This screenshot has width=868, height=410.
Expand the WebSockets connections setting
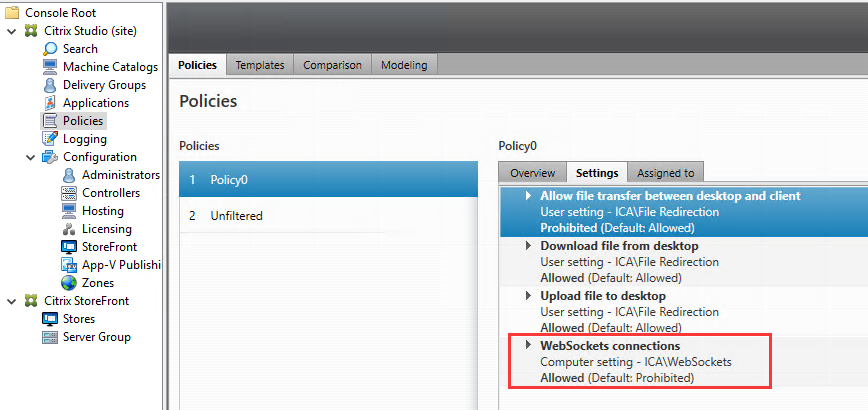[529, 346]
